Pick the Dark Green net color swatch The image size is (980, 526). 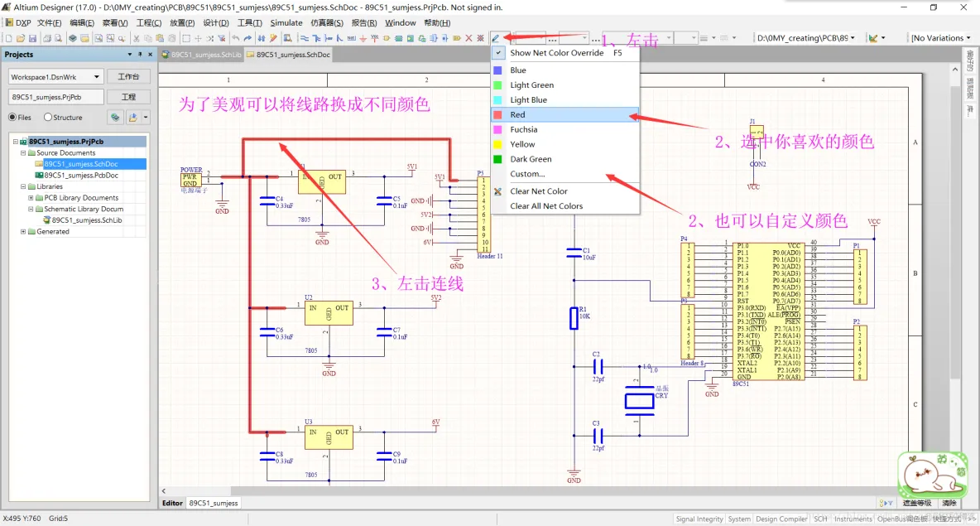(497, 160)
